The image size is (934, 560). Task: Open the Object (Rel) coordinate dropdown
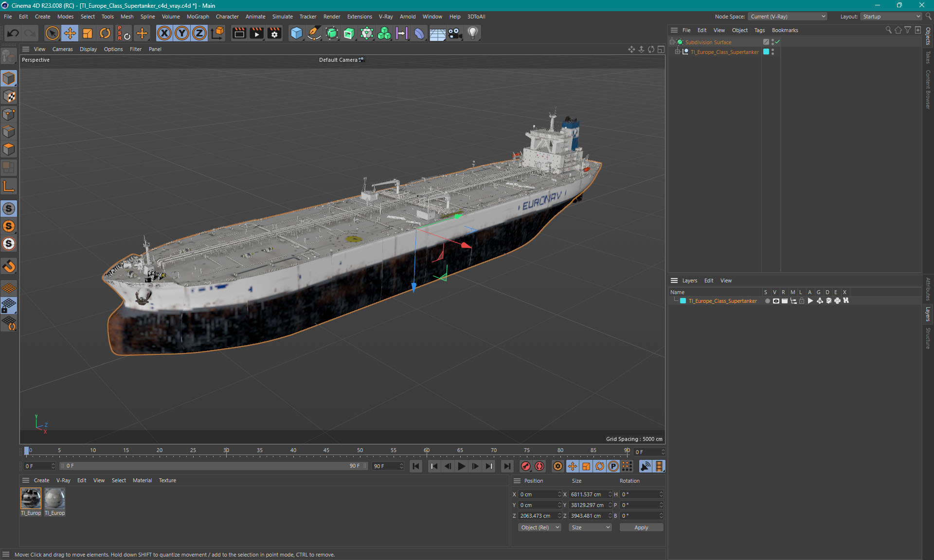pos(539,527)
